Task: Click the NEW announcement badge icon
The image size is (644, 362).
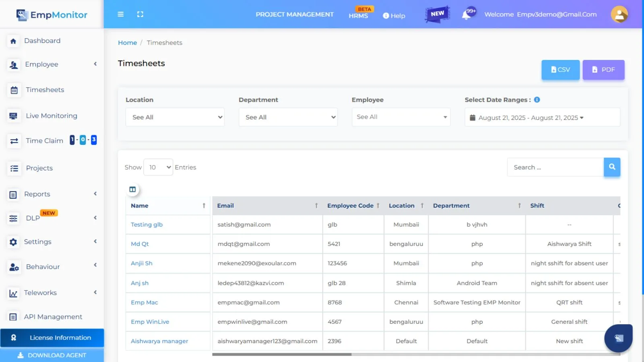Action: (437, 14)
